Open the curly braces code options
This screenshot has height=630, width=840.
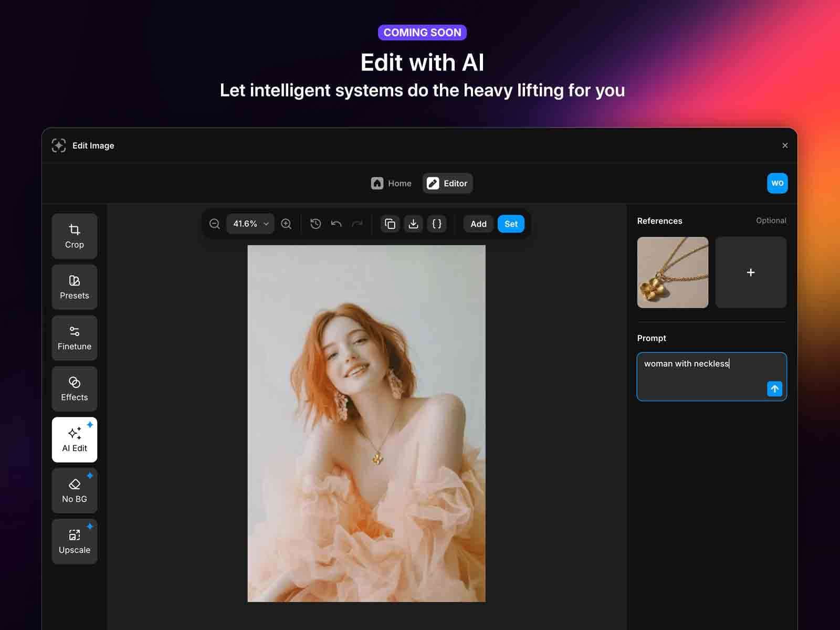click(x=436, y=224)
